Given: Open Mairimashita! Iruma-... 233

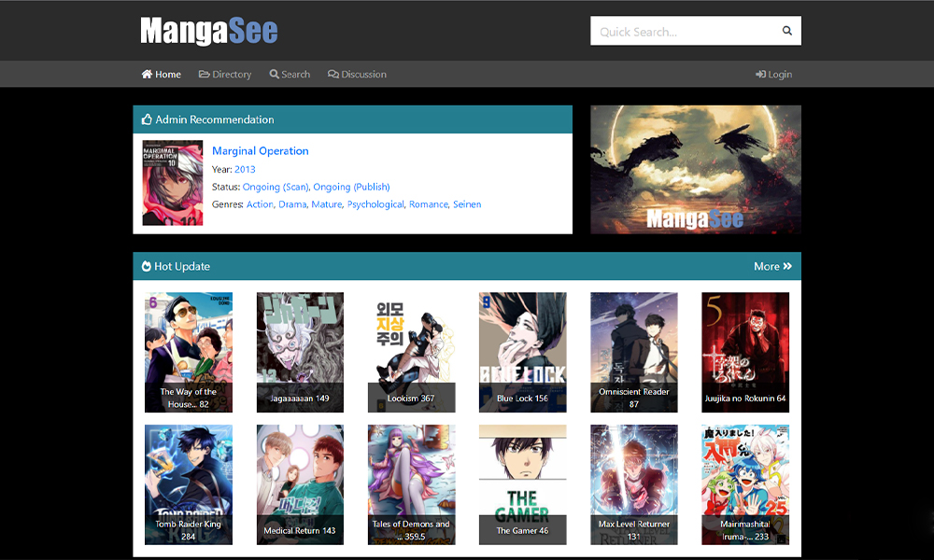Looking at the screenshot, I should [x=745, y=484].
